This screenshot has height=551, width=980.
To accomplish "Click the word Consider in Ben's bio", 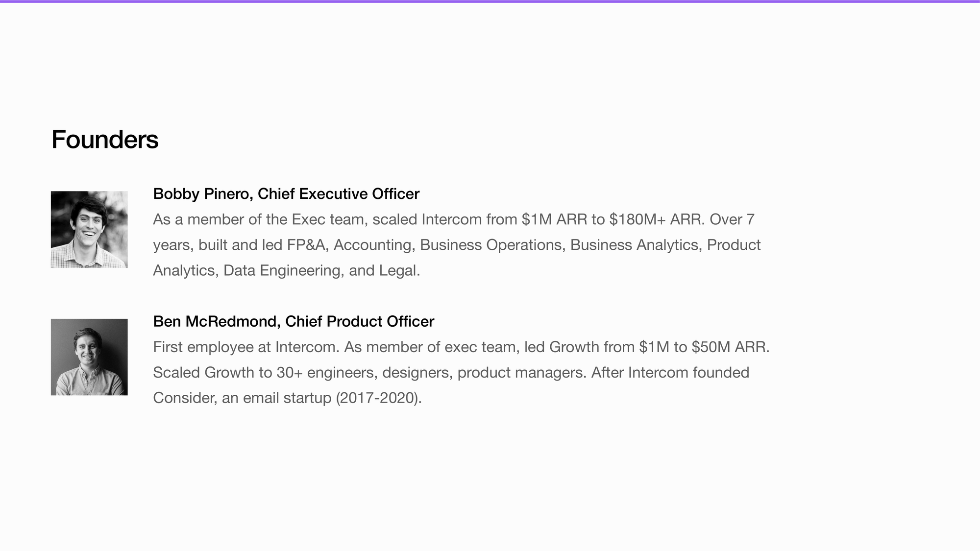I will 183,398.
